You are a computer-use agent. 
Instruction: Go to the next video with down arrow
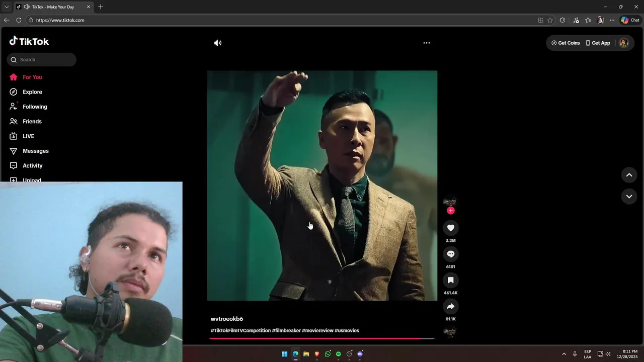click(x=629, y=197)
